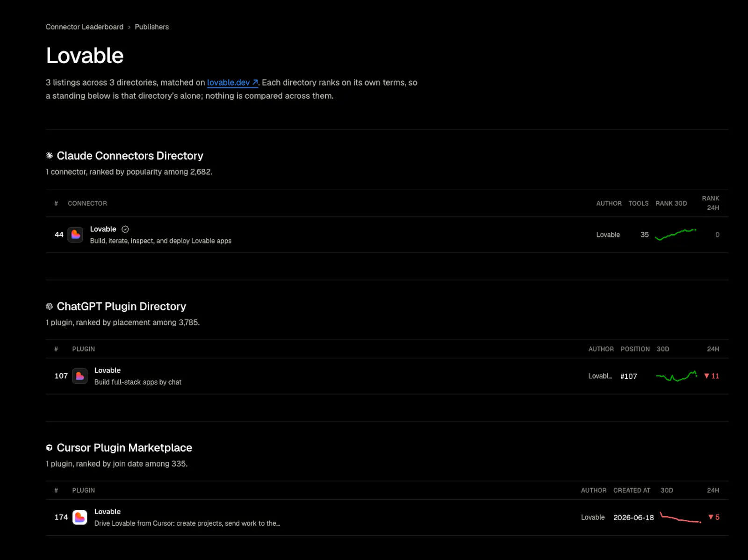Click the Claude row's 30-day rank sparkline
Image resolution: width=748 pixels, height=560 pixels.
click(x=676, y=235)
